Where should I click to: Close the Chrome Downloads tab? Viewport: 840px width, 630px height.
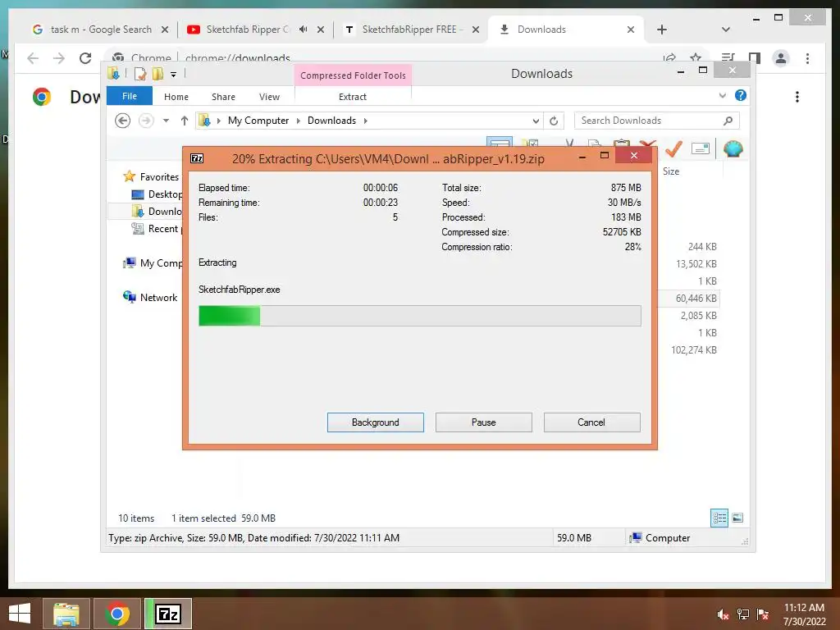pos(631,30)
